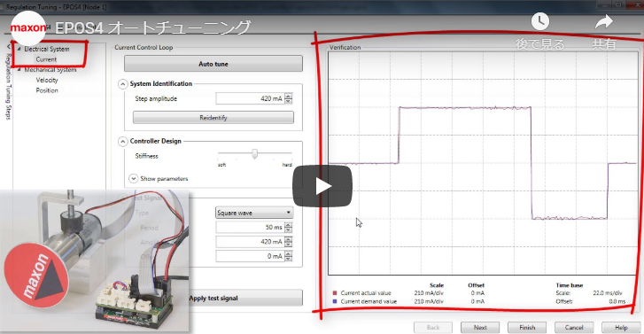This screenshot has width=644, height=334.
Task: Click the Share arrow icon
Action: point(604,22)
